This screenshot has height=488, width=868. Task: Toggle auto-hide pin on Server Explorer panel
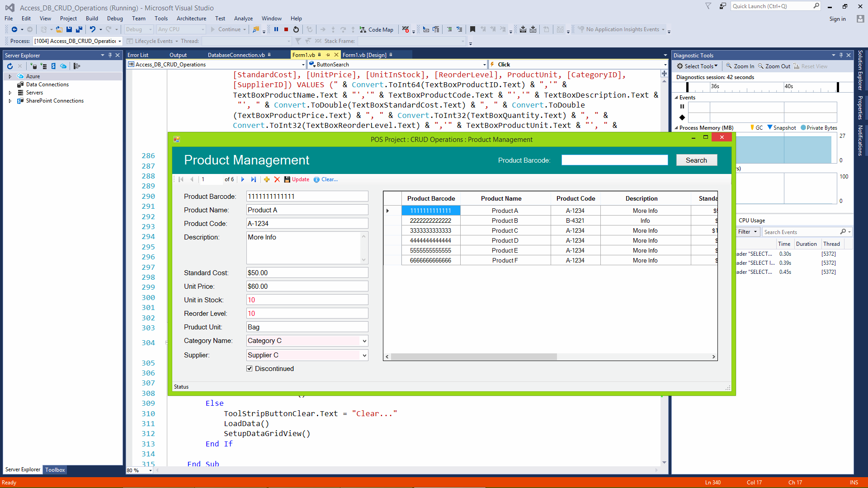(110, 55)
